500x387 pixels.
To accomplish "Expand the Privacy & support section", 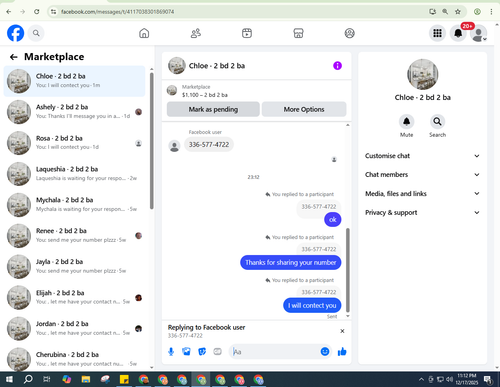I will (x=422, y=212).
